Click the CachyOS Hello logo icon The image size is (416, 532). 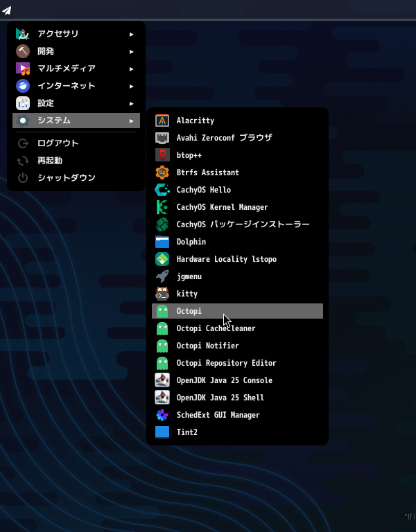tap(162, 190)
